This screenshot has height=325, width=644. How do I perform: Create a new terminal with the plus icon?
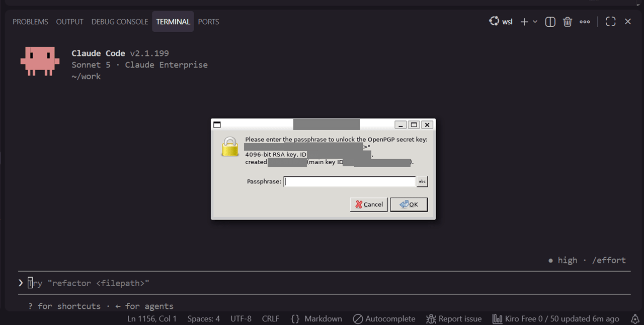[524, 22]
